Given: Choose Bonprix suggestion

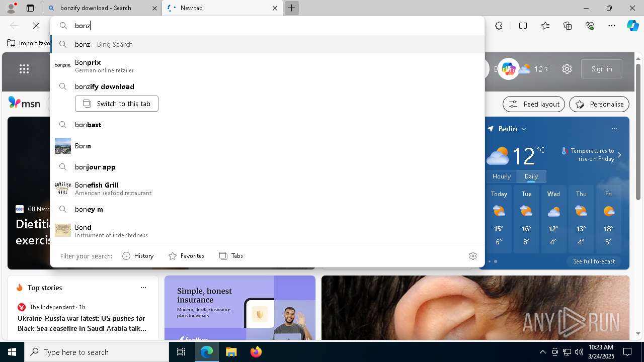Looking at the screenshot, I should tap(267, 65).
